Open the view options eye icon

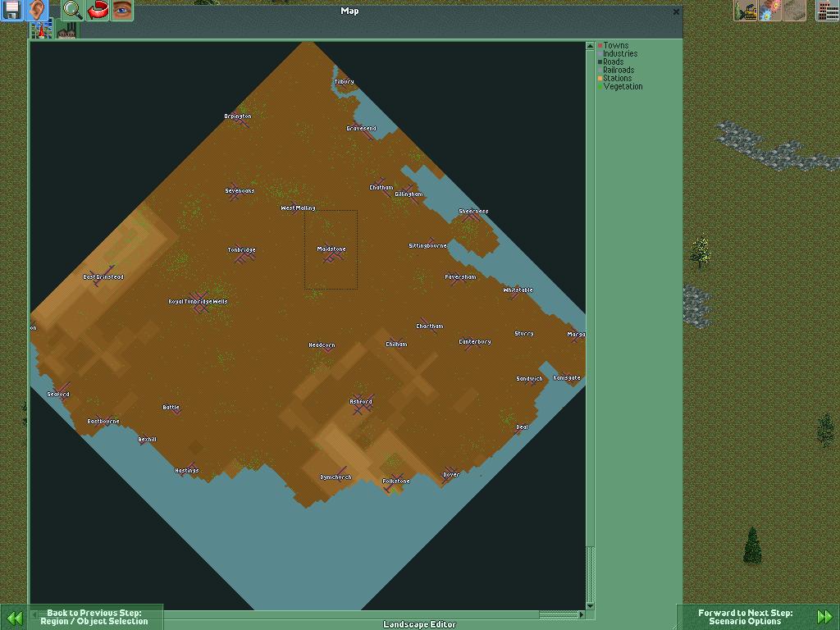(x=121, y=10)
